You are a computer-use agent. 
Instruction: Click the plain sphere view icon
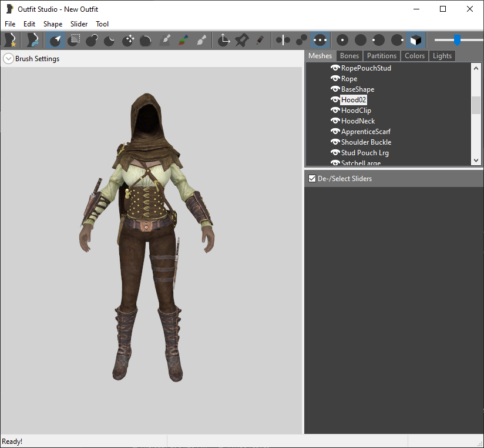(x=361, y=40)
